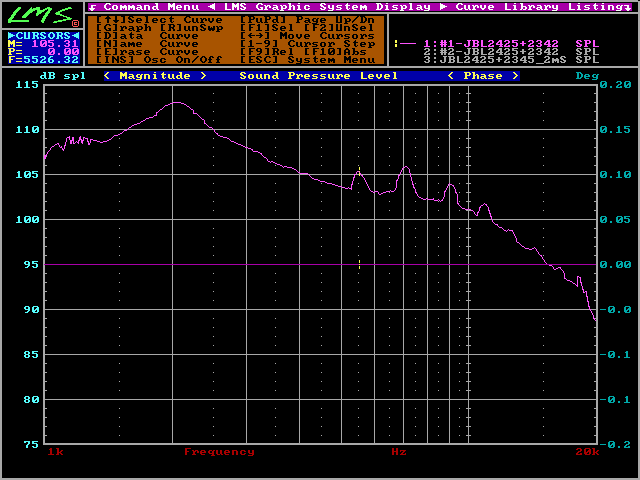
Task: Select curve 1: #1-JBL2425+2342
Action: pos(511,43)
